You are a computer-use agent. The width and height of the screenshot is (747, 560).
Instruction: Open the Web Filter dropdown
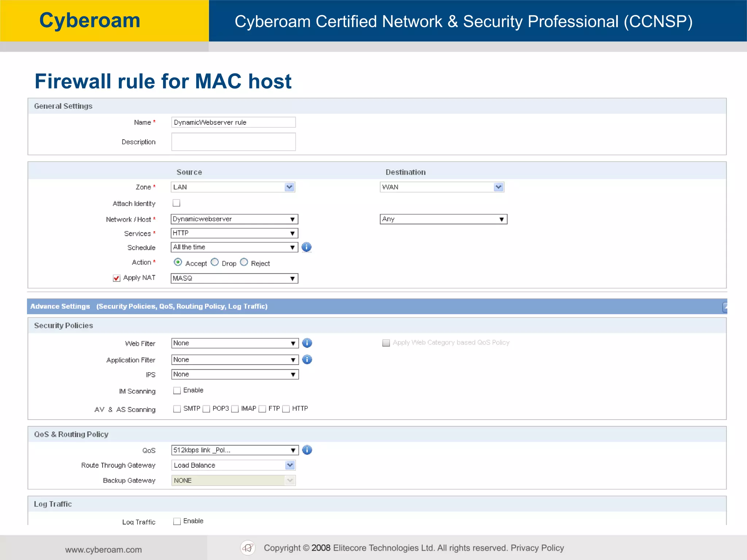coord(235,343)
